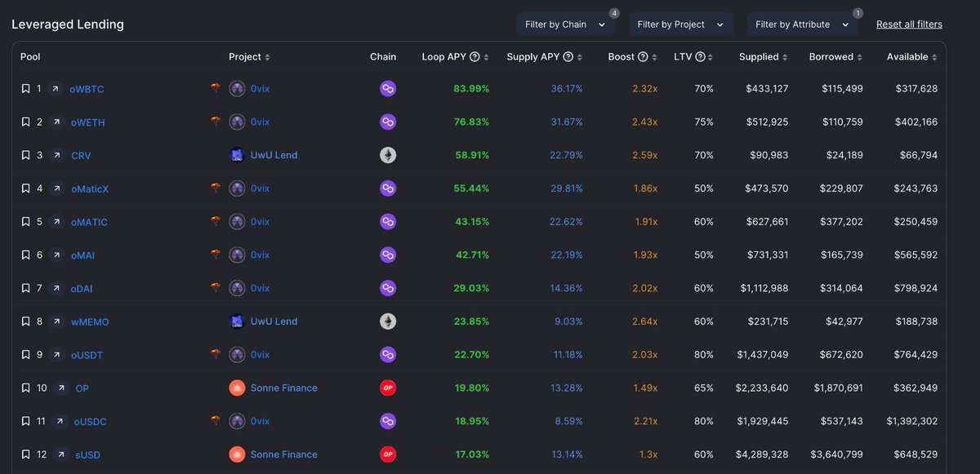
Task: Click the Optimism chain icon in OP row
Action: 388,388
